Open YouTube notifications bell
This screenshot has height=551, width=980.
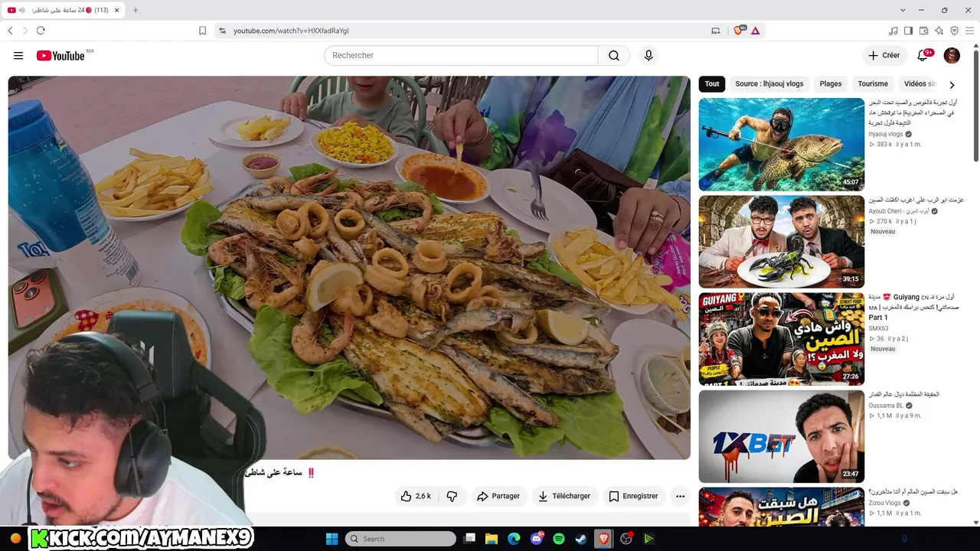tap(923, 55)
